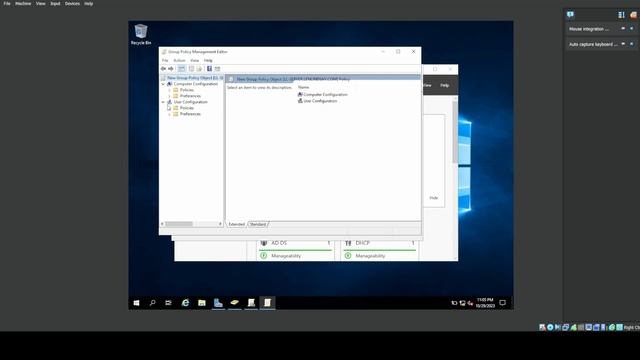Screen dimensions: 640x360
Task: Collapse the Computer Configuration tree node
Action: pos(163,84)
